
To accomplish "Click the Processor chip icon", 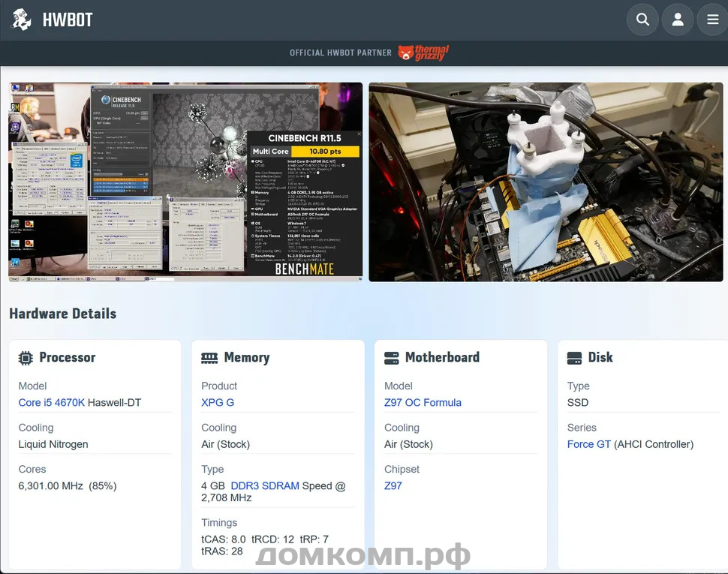I will coord(26,358).
